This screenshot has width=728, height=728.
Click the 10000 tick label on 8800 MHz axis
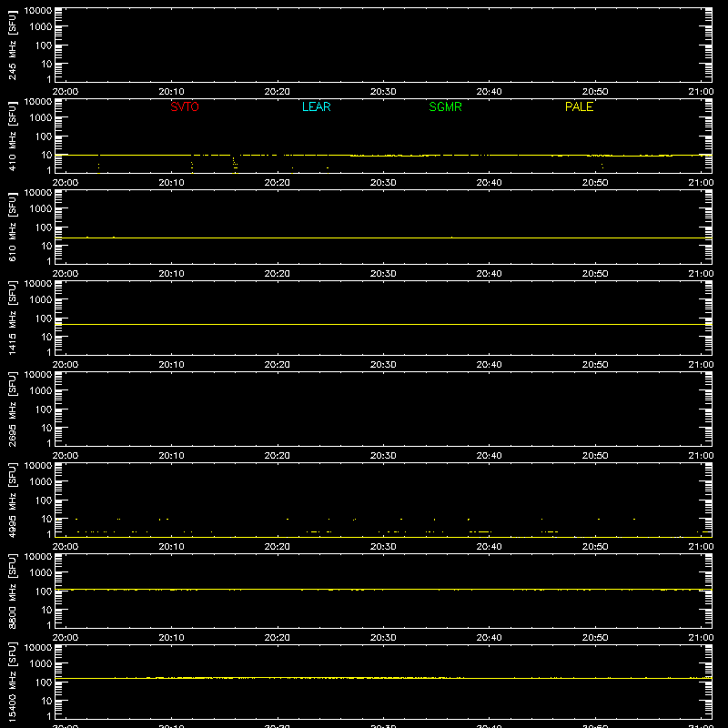point(38,556)
